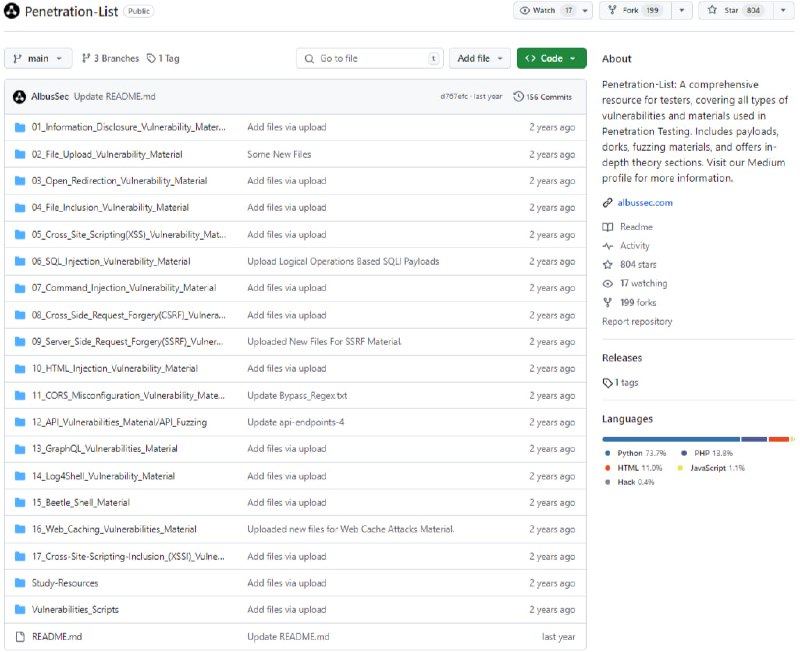Click the PHP segment of the language bar
The image size is (800, 652).
coord(754,439)
